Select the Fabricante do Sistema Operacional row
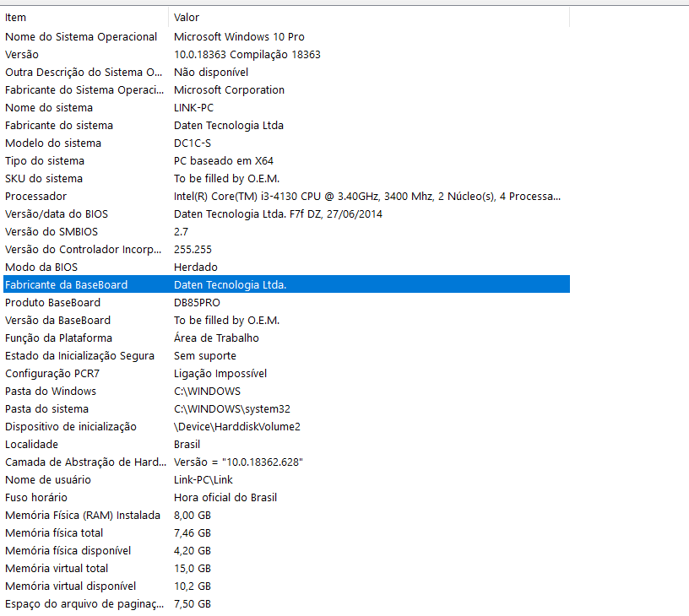The width and height of the screenshot is (689, 616). point(286,90)
